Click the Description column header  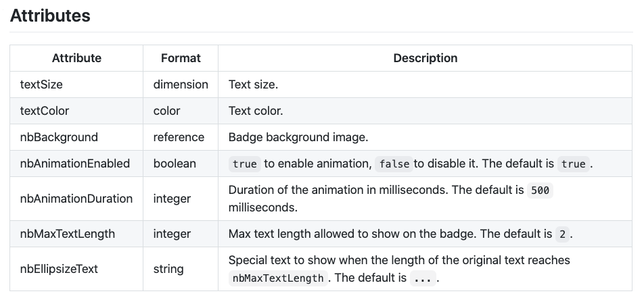[x=425, y=58]
